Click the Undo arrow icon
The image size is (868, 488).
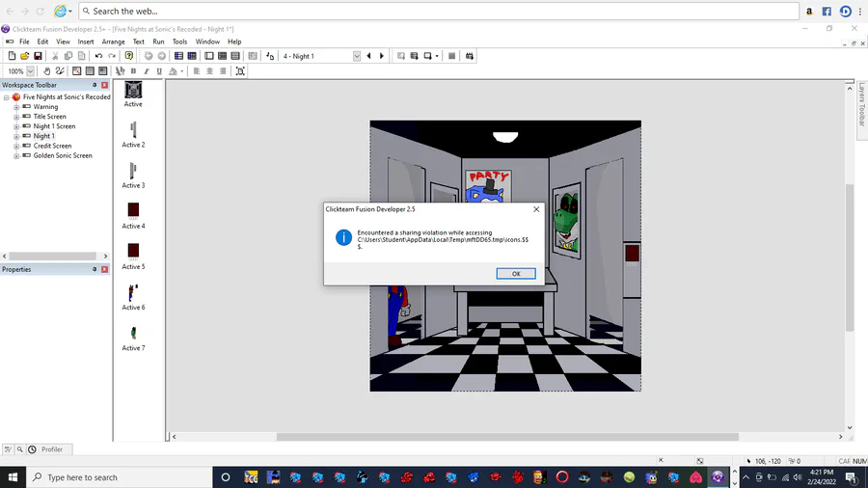point(98,56)
